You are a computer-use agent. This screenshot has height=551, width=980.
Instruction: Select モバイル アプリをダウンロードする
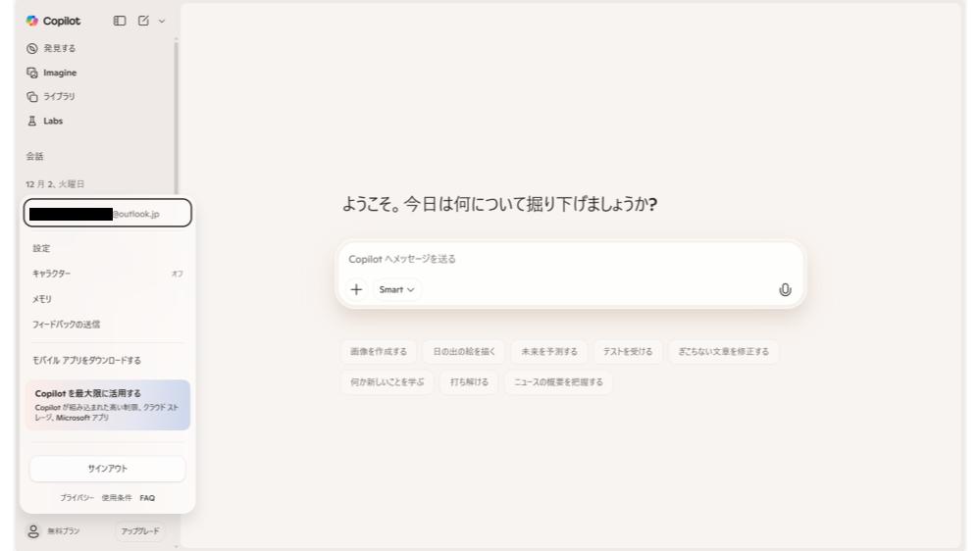(108, 361)
